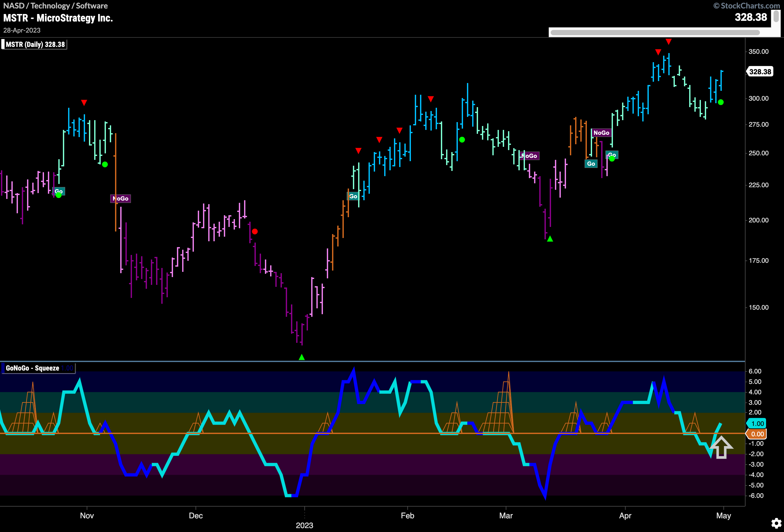The height and width of the screenshot is (532, 784).
Task: Click the Dec label on time axis
Action: (196, 515)
